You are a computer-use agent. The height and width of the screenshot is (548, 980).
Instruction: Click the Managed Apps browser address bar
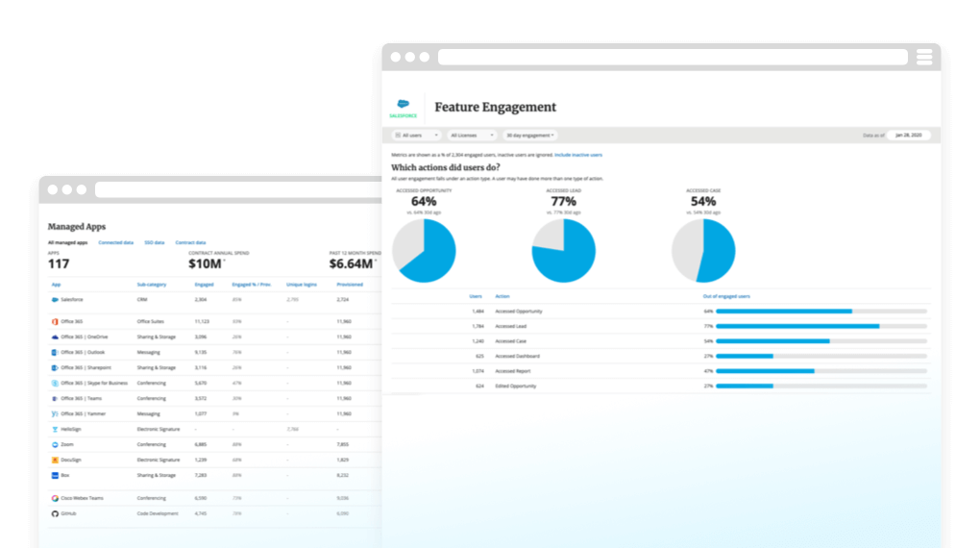[x=238, y=190]
